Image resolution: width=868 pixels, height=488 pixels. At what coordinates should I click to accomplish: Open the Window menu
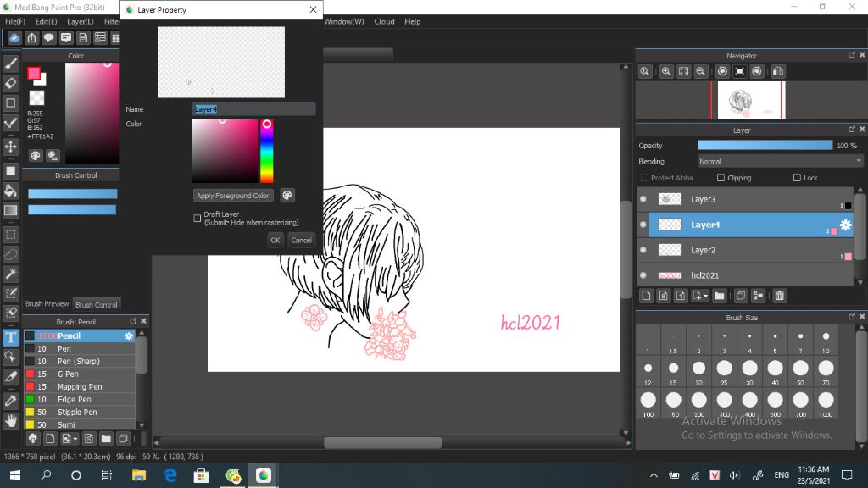[x=344, y=21]
